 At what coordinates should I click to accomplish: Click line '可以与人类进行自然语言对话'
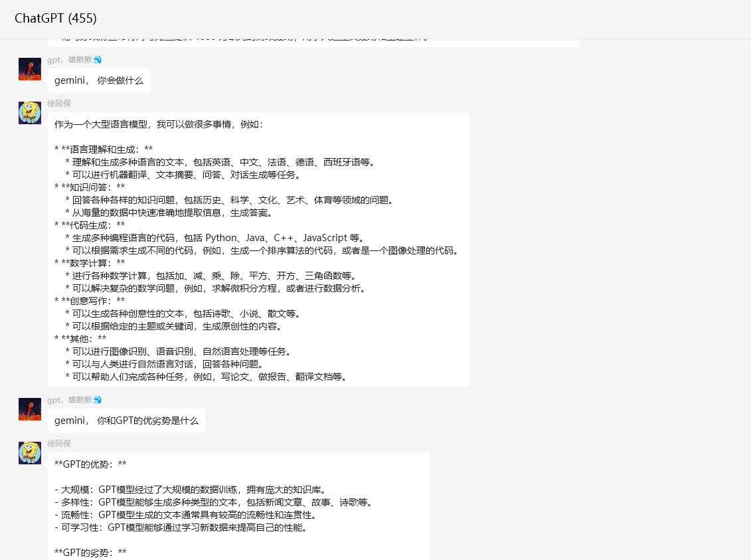pyautogui.click(x=165, y=364)
